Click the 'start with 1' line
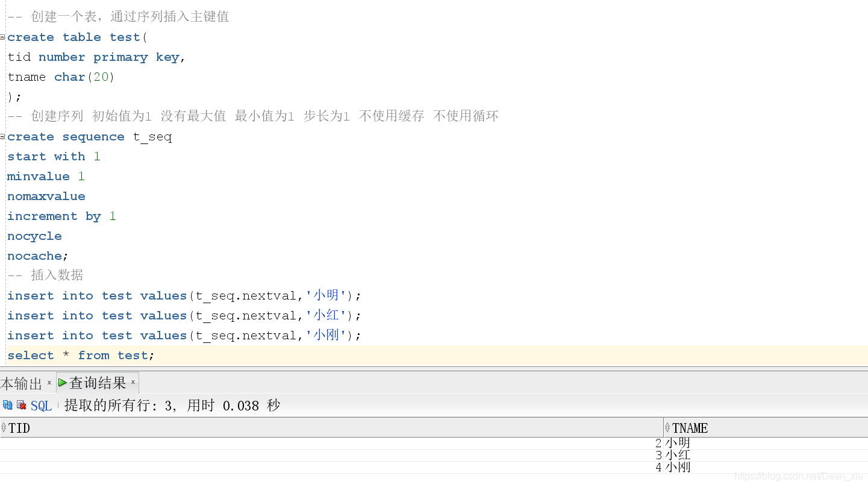This screenshot has height=487, width=868. click(x=54, y=157)
